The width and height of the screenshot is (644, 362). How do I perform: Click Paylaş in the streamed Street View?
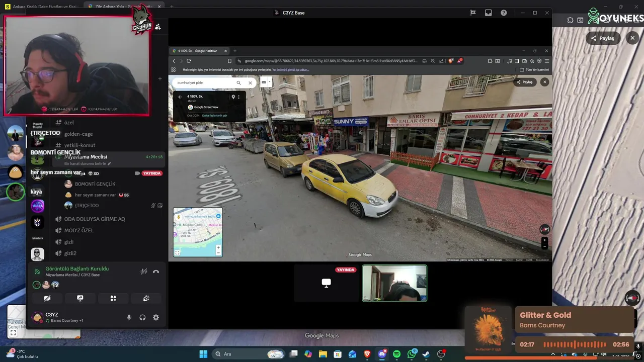coord(525,82)
